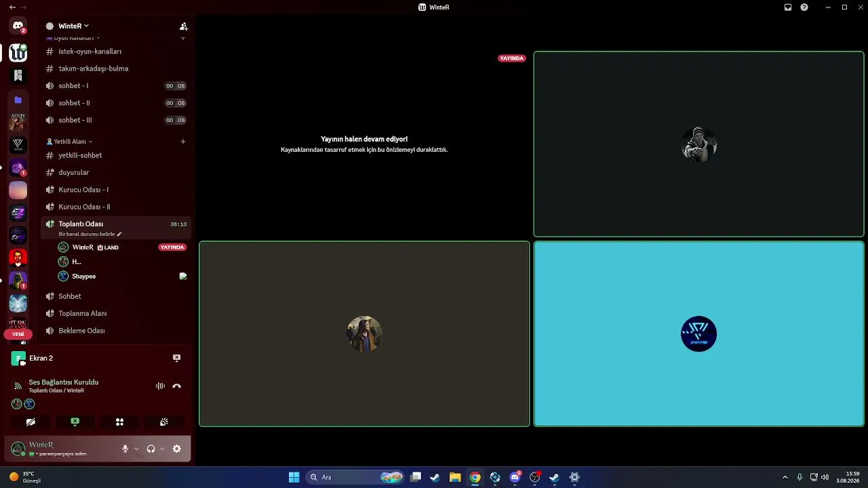Image resolution: width=868 pixels, height=488 pixels.
Task: Open the yetkili-sohbet text channel
Action: (x=116, y=155)
